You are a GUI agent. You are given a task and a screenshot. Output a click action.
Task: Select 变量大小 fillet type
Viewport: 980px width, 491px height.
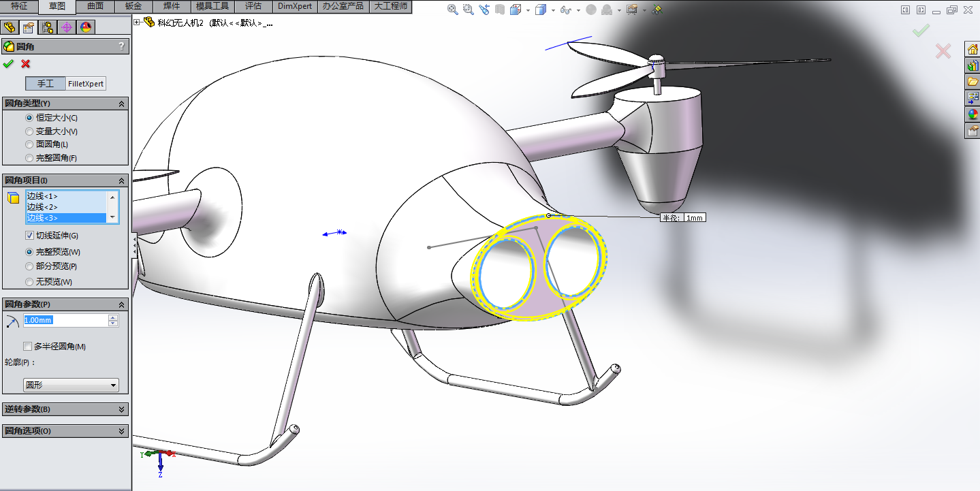coord(29,131)
